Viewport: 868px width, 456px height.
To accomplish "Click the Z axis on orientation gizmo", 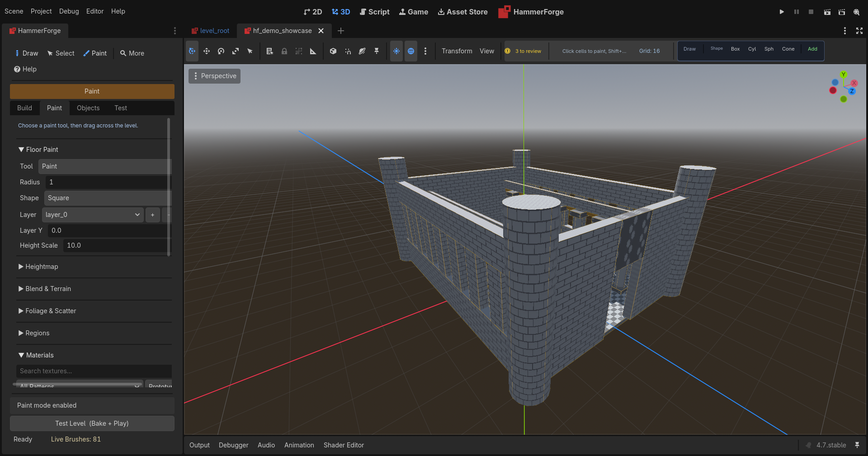I will 852,91.
